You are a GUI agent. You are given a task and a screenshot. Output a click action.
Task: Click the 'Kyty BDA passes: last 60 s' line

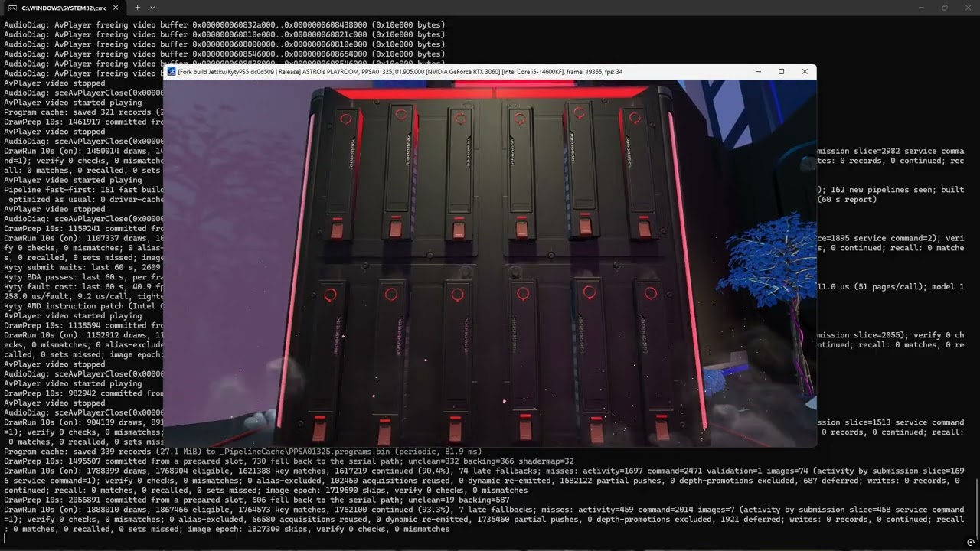click(x=83, y=277)
